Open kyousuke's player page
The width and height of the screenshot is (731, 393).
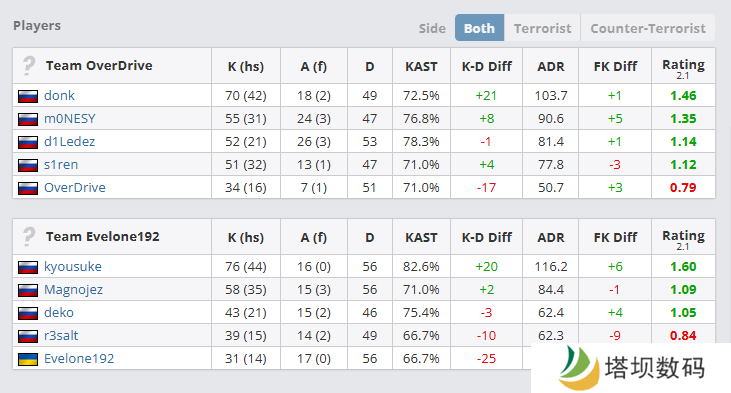73,267
